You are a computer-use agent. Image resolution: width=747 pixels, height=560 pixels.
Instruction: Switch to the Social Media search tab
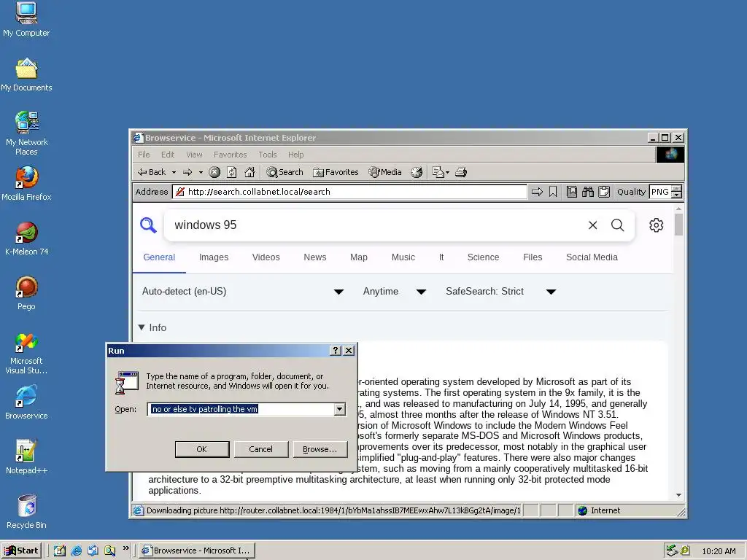pos(592,257)
